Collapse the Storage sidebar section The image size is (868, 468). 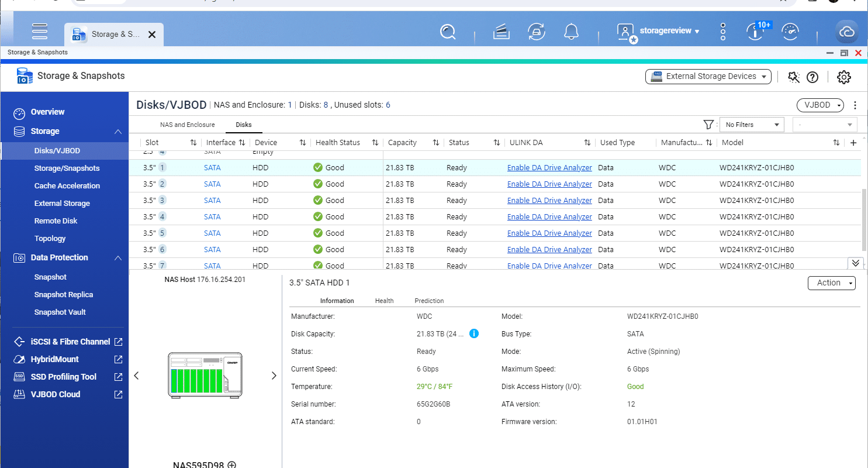[x=118, y=132]
